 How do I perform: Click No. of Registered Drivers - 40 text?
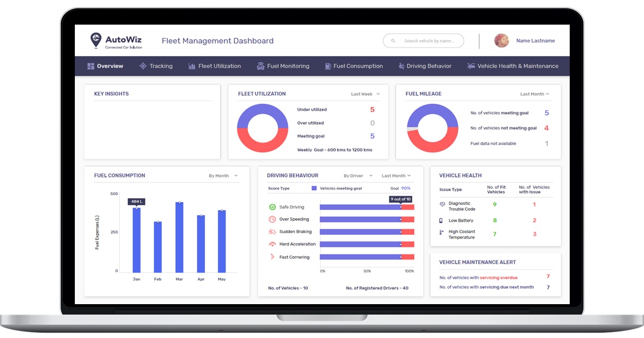point(377,288)
